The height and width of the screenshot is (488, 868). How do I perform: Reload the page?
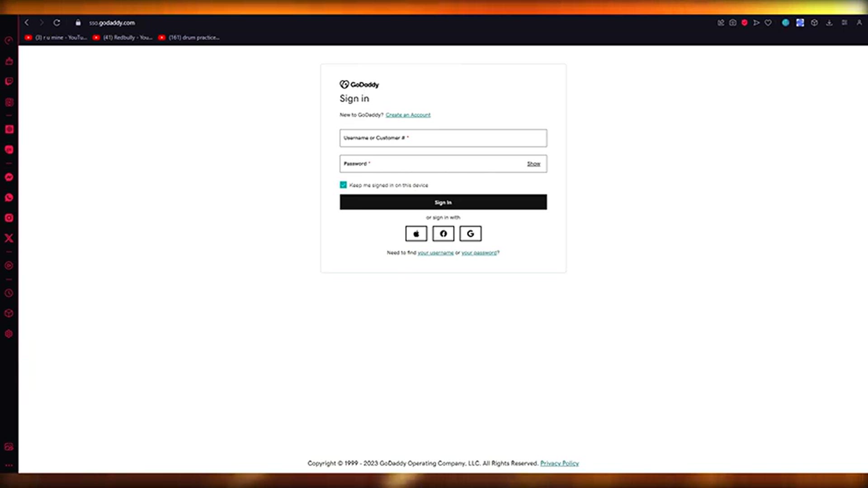(x=57, y=23)
